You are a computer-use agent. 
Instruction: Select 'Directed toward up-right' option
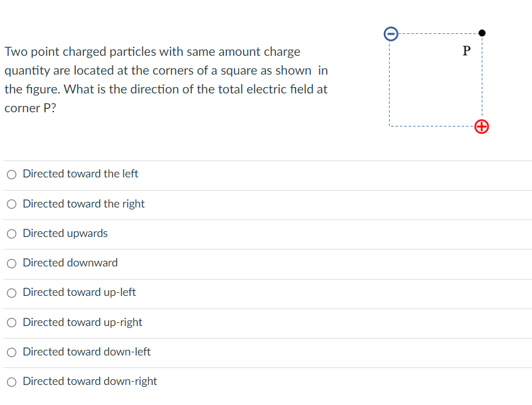click(x=11, y=322)
